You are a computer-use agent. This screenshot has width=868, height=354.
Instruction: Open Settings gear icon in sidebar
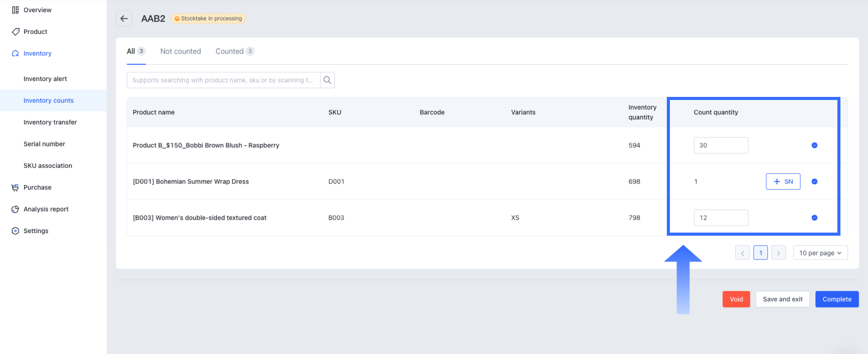click(x=15, y=231)
